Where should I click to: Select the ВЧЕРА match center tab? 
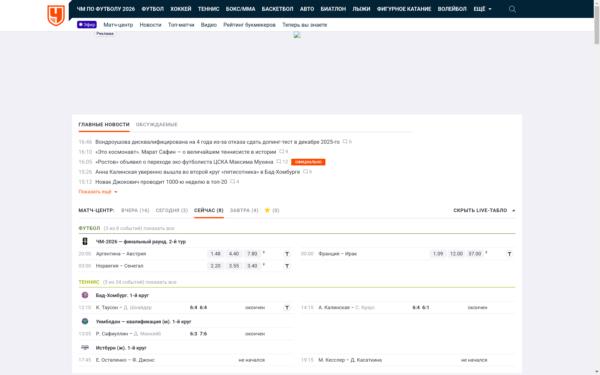coord(135,210)
